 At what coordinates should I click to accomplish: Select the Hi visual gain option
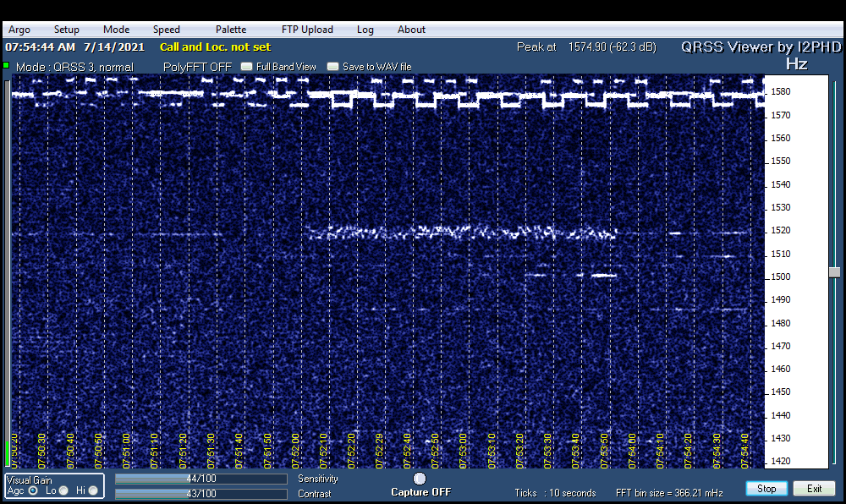[92, 490]
